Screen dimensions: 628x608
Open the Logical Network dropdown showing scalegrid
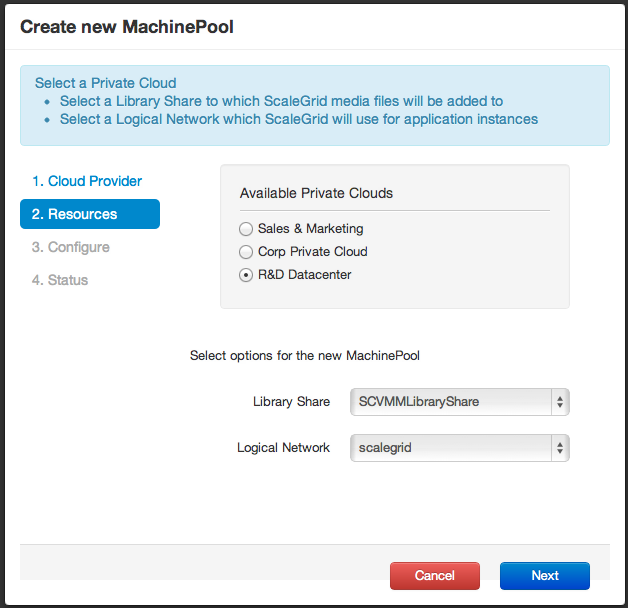point(450,448)
